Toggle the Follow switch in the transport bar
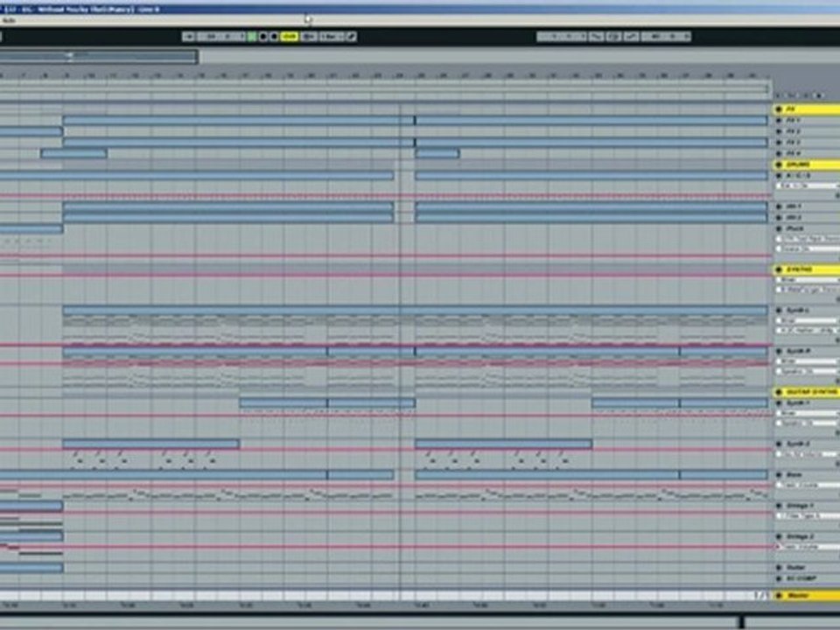 pyautogui.click(x=188, y=37)
